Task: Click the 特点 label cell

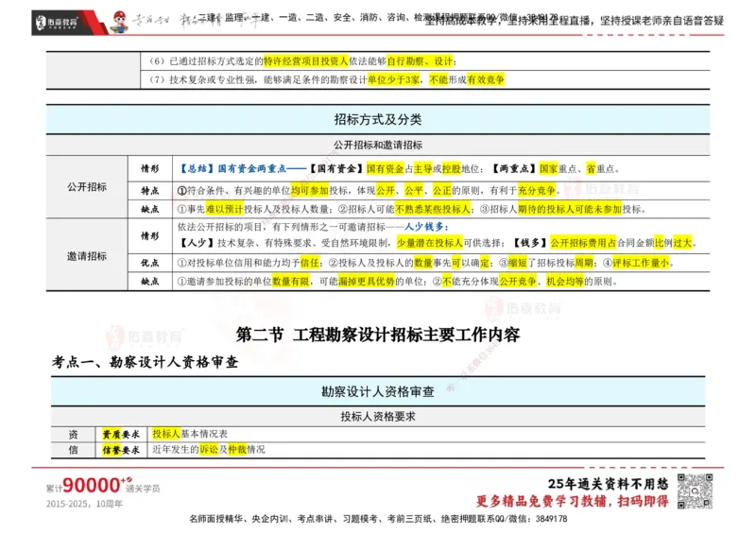Action: (150, 191)
